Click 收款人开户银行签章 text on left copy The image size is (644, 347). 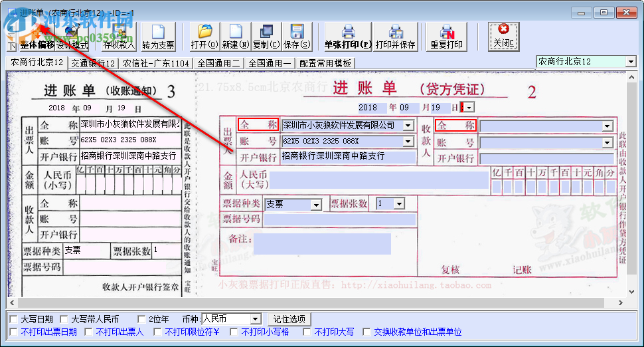pyautogui.click(x=141, y=287)
